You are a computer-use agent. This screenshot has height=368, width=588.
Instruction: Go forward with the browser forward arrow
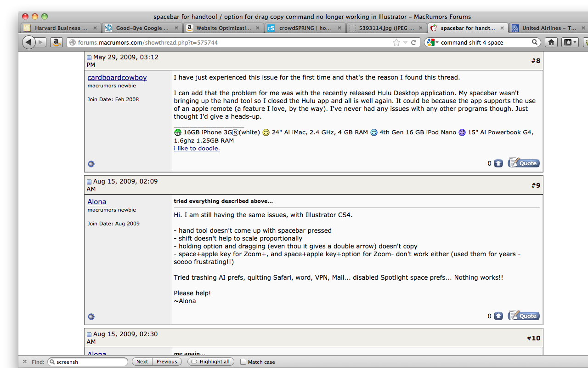click(41, 42)
